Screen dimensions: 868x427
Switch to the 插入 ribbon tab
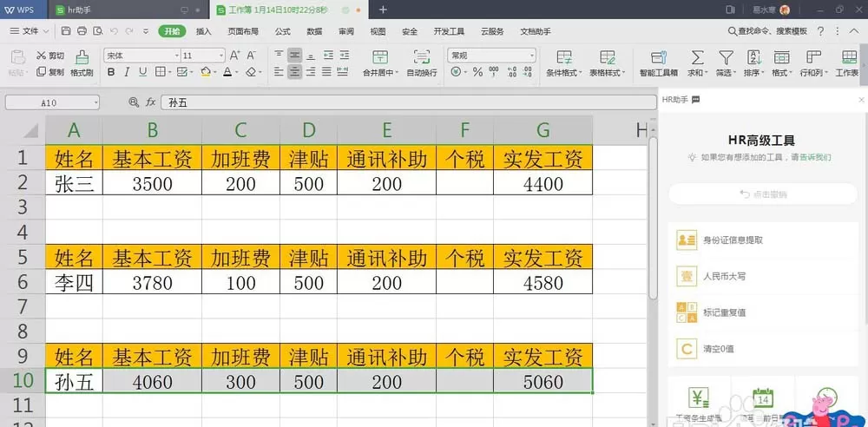204,31
